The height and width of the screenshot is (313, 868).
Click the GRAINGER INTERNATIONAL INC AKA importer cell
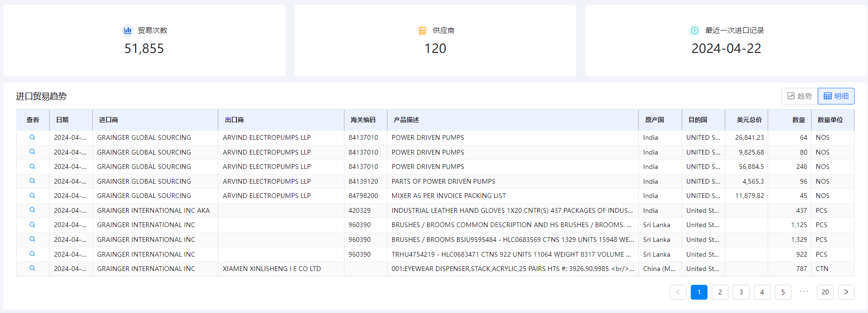click(153, 210)
